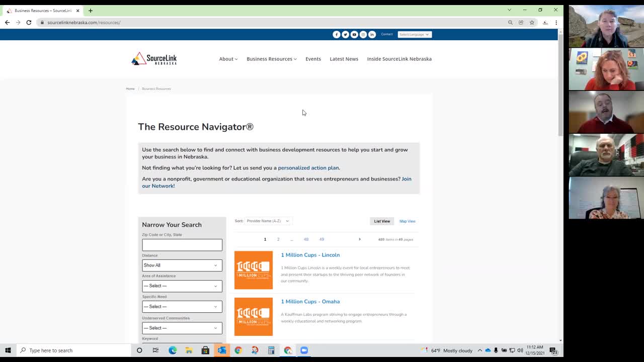Viewport: 644px width, 362px height.
Task: Launch Microsoft Edge from the taskbar
Action: 173,350
